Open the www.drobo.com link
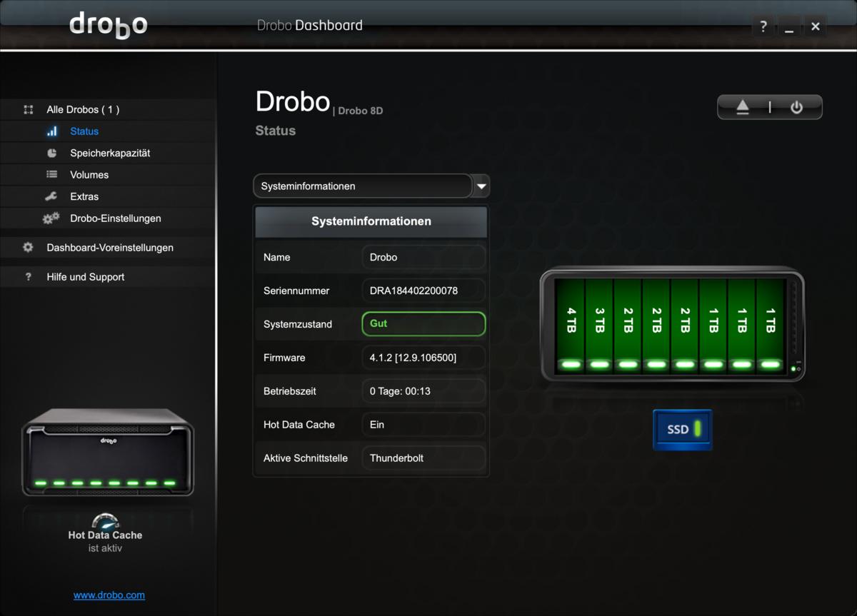The height and width of the screenshot is (616, 857). (109, 595)
